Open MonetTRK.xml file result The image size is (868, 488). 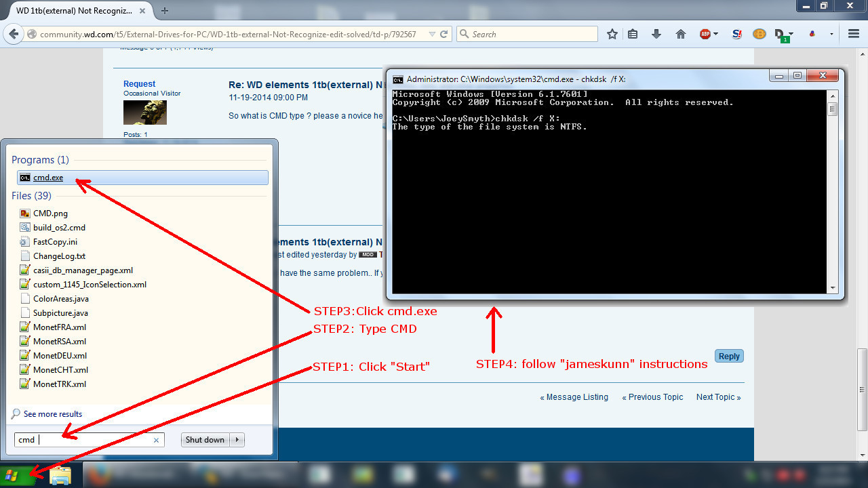point(60,384)
